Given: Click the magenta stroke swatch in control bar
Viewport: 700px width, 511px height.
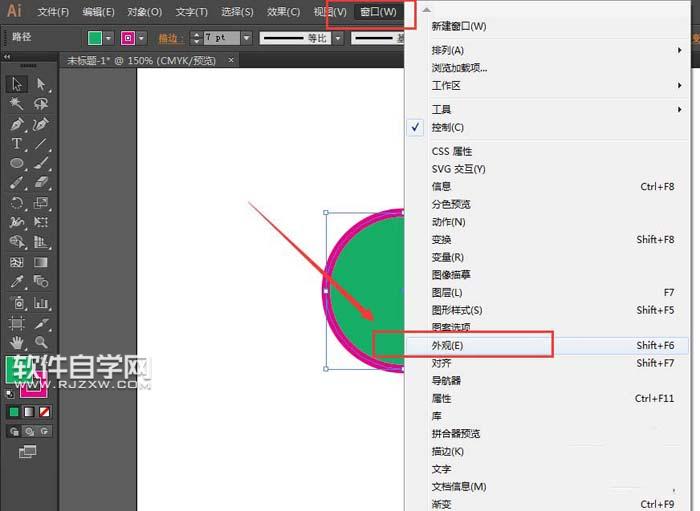Looking at the screenshot, I should [128, 38].
